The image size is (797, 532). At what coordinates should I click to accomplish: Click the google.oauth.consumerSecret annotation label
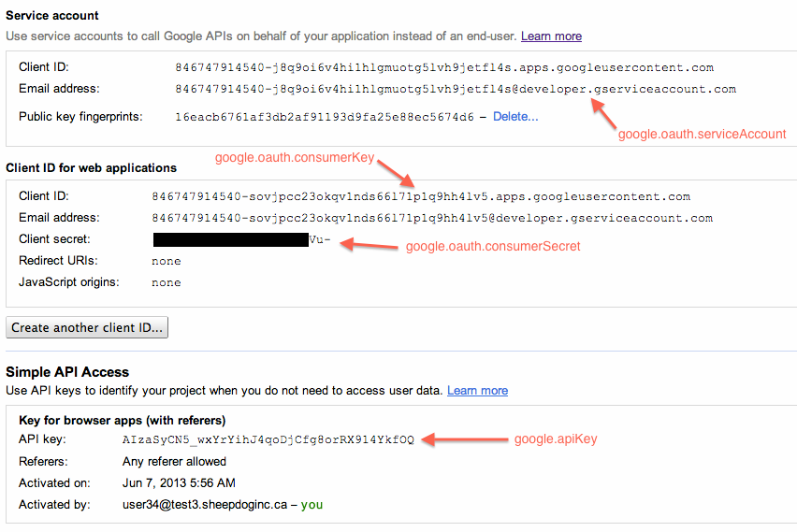pyautogui.click(x=493, y=246)
